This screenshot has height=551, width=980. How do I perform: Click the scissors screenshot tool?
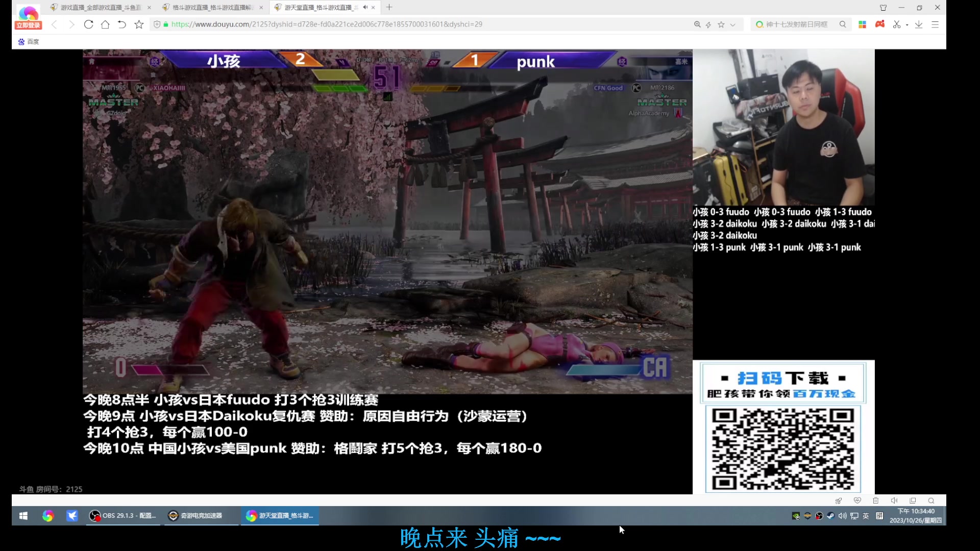(897, 24)
